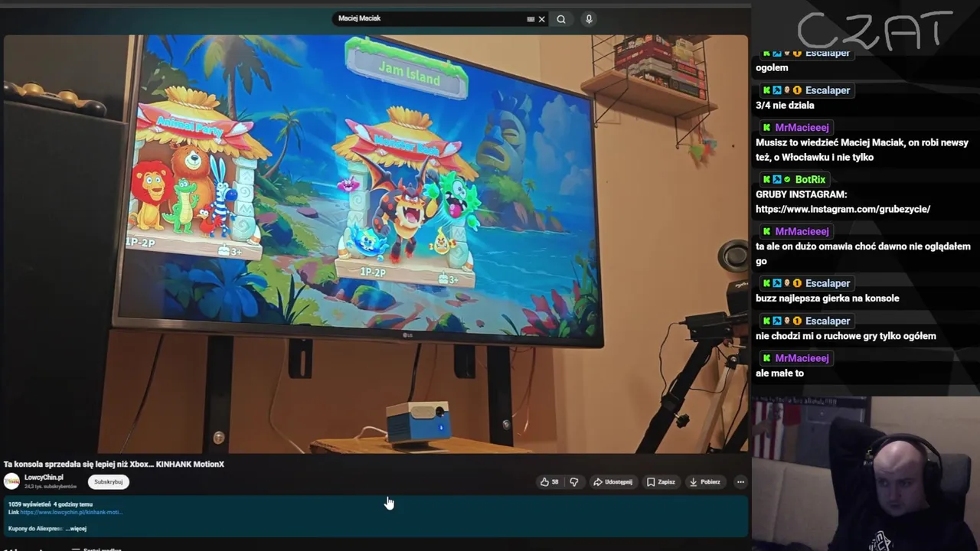Click Escalaper on '3/4 nie działa' message

pos(828,90)
